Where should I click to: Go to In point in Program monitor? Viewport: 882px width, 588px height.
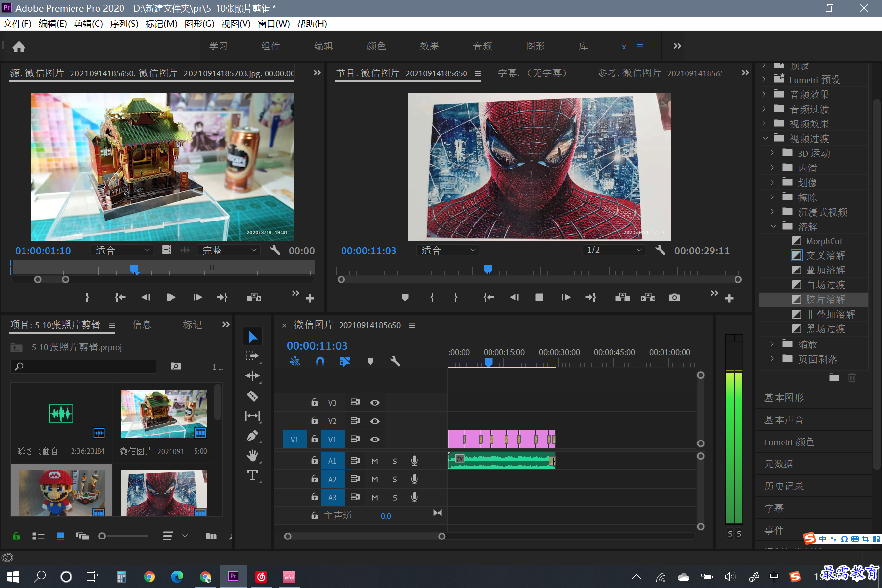(489, 297)
